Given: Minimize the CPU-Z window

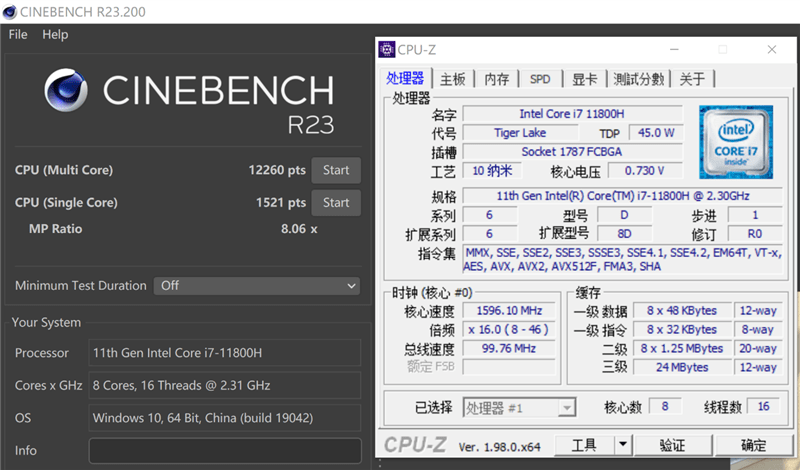Looking at the screenshot, I should click(674, 50).
